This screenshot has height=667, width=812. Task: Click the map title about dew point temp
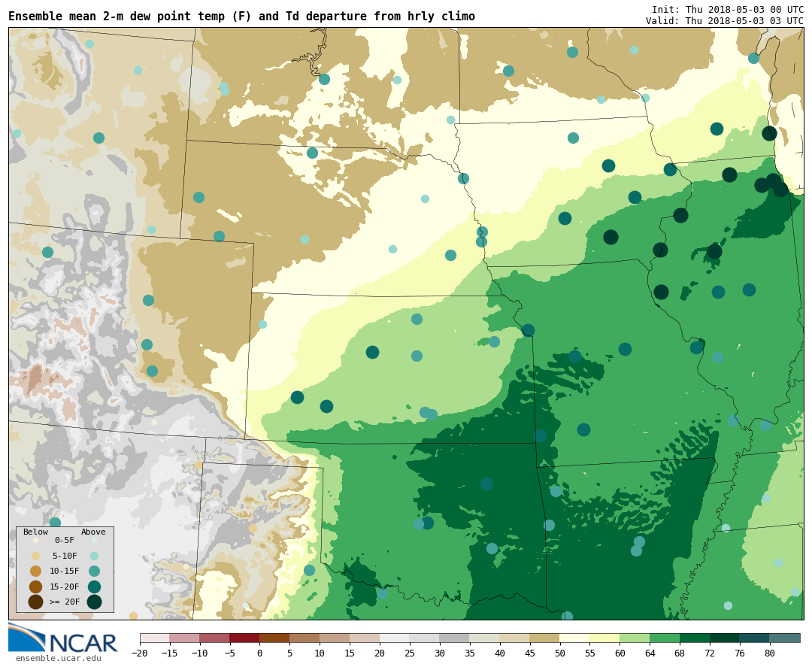tap(241, 17)
